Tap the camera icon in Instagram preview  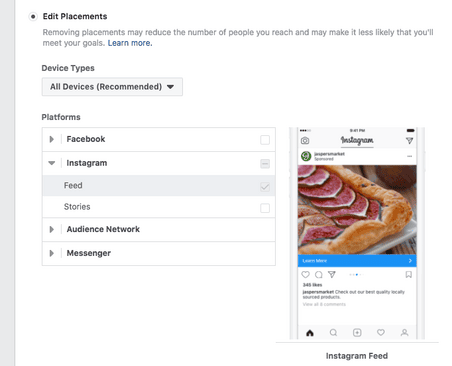[x=305, y=141]
